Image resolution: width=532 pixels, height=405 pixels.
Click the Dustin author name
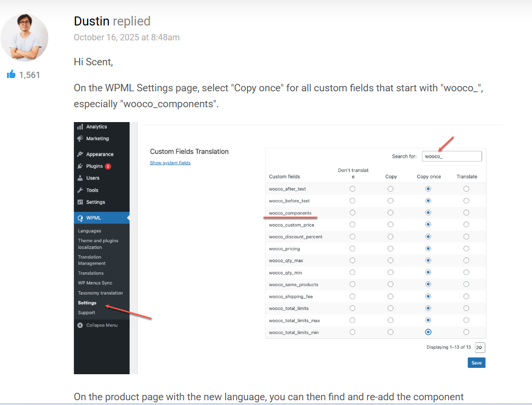coord(92,21)
